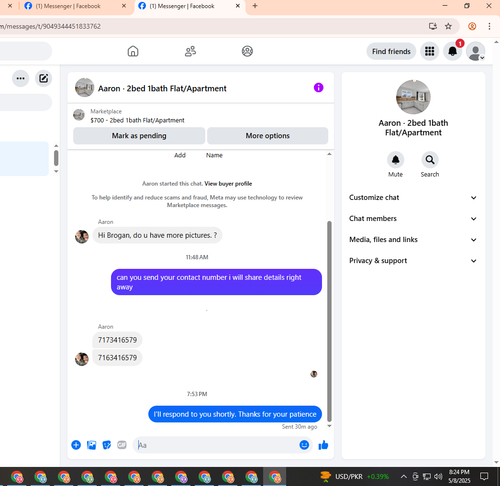The height and width of the screenshot is (486, 500).
Task: Click scroll-down arrow of conversation scrollbar
Action: (x=329, y=426)
